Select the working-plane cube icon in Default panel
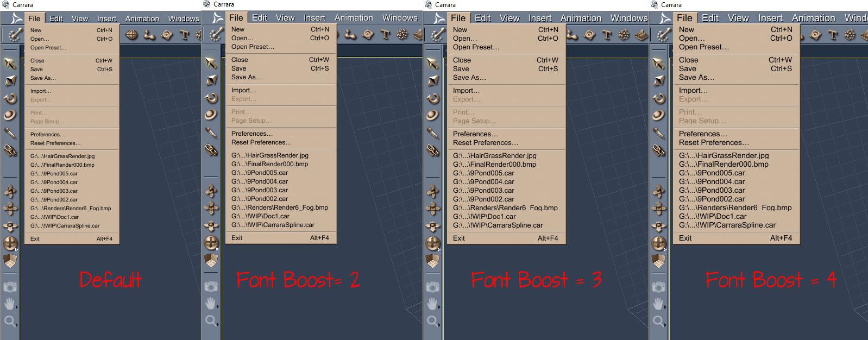This screenshot has width=868, height=340. pyautogui.click(x=10, y=261)
